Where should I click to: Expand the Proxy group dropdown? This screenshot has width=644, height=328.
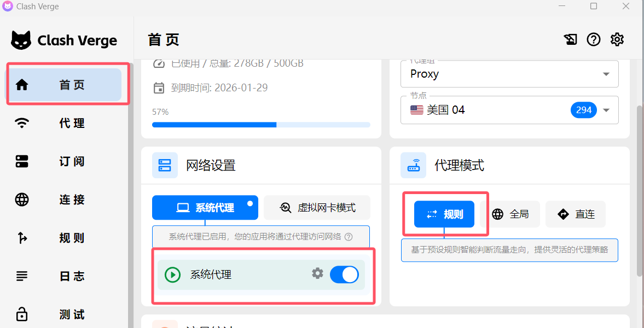(606, 74)
